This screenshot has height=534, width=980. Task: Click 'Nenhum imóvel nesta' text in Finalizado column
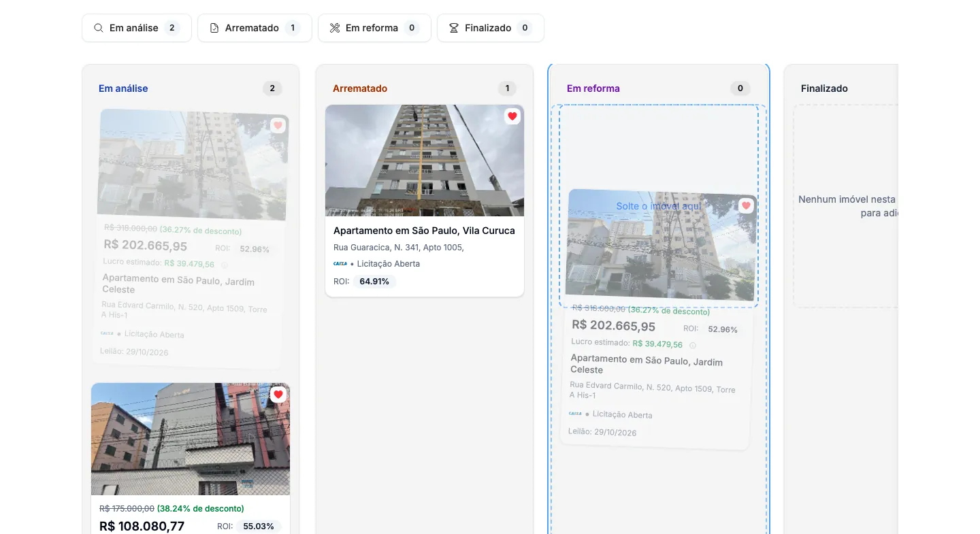pyautogui.click(x=847, y=199)
